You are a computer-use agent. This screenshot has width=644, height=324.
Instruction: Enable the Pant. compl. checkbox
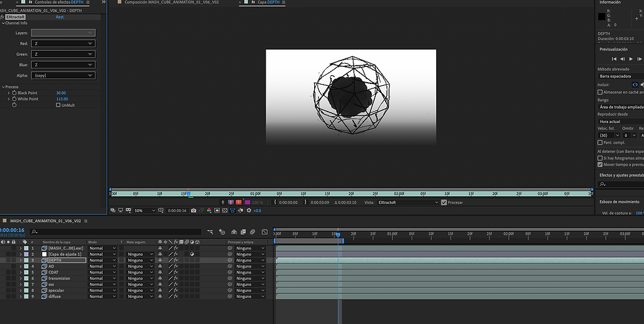[600, 142]
